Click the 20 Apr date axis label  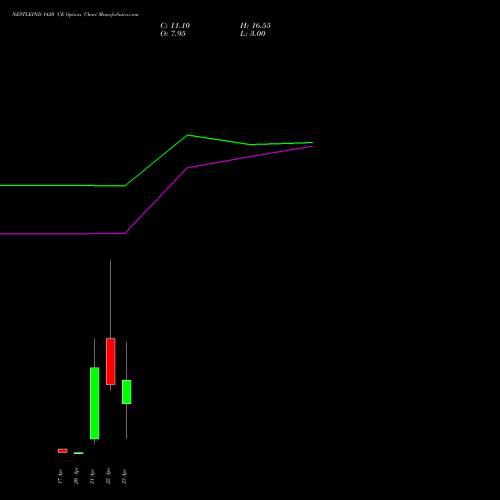point(76,476)
